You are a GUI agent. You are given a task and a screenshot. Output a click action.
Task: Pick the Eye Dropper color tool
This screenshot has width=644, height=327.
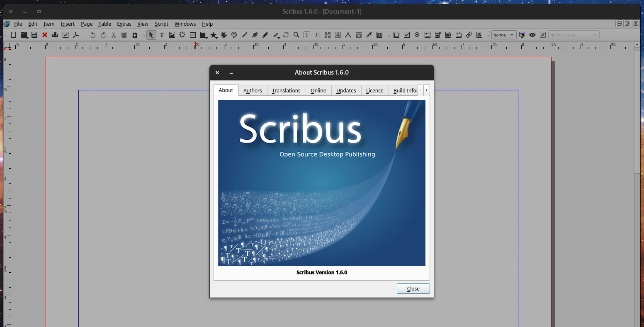369,35
